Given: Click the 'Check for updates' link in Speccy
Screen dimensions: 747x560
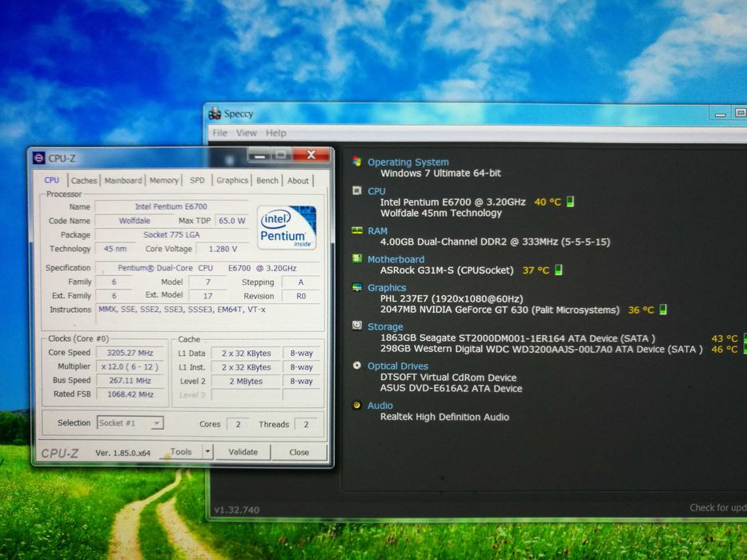Looking at the screenshot, I should tap(718, 508).
